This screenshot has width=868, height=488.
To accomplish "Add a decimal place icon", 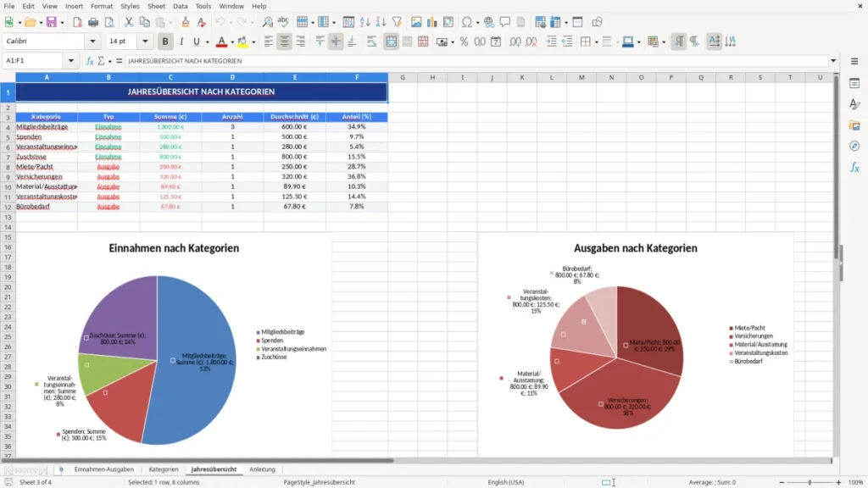I will pyautogui.click(x=515, y=42).
